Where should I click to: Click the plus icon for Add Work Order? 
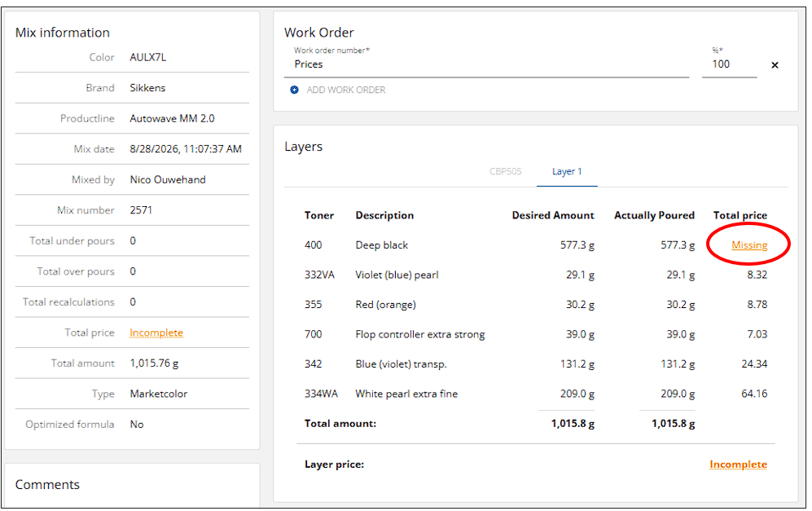294,90
